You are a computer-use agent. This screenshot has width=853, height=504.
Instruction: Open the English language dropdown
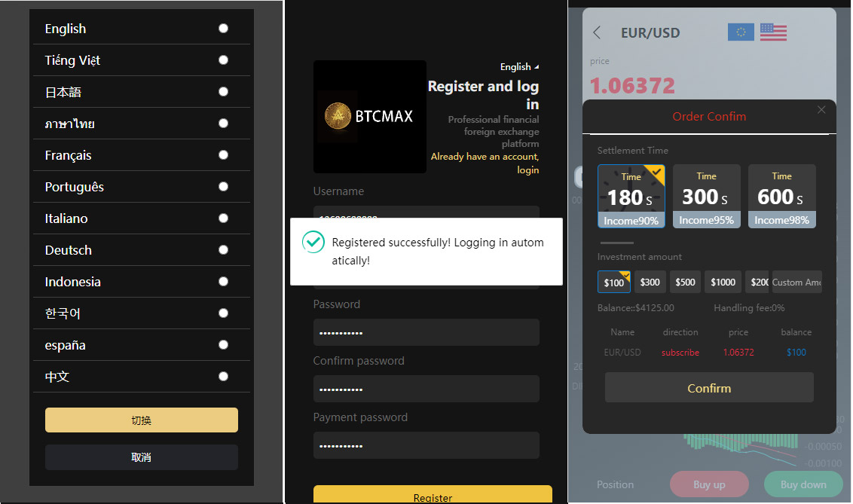pos(519,66)
